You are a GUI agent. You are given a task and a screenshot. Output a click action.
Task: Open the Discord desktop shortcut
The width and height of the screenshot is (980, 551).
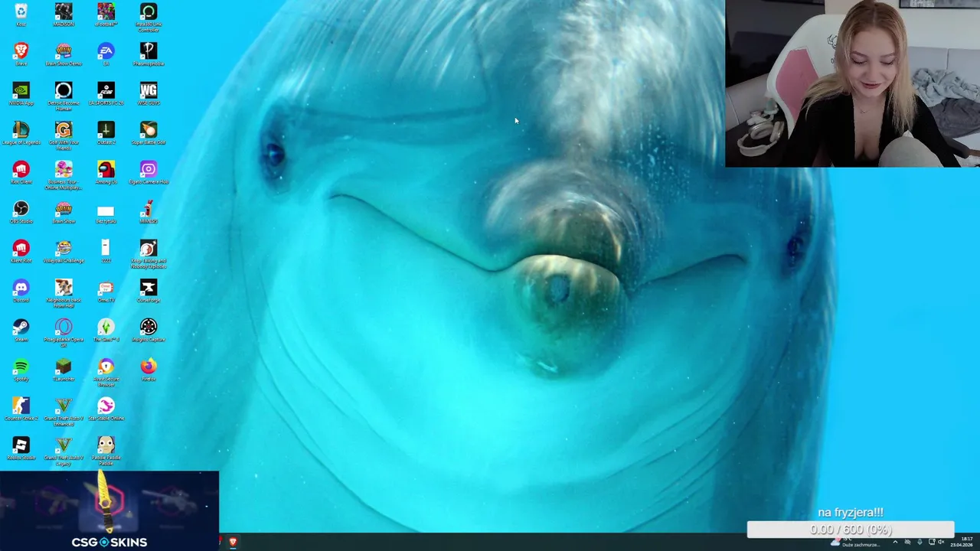coord(21,291)
